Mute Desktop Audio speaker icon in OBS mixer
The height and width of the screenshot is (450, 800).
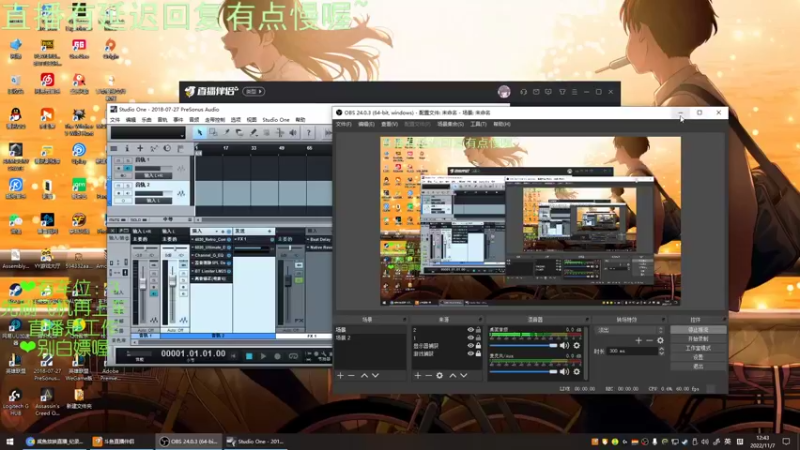564,345
